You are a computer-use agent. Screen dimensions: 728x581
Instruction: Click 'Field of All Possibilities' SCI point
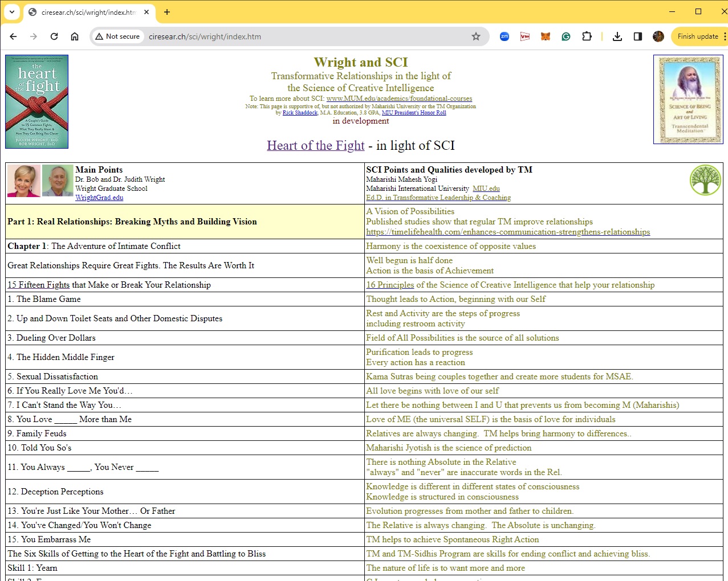(x=462, y=338)
